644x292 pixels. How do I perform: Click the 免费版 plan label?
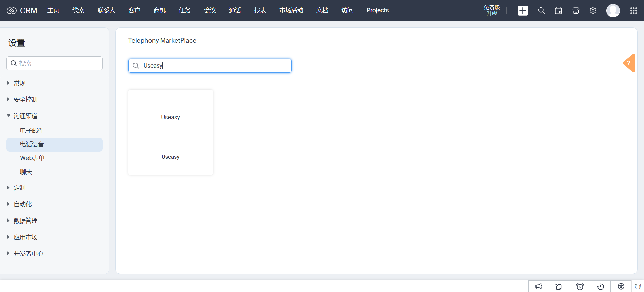click(492, 8)
